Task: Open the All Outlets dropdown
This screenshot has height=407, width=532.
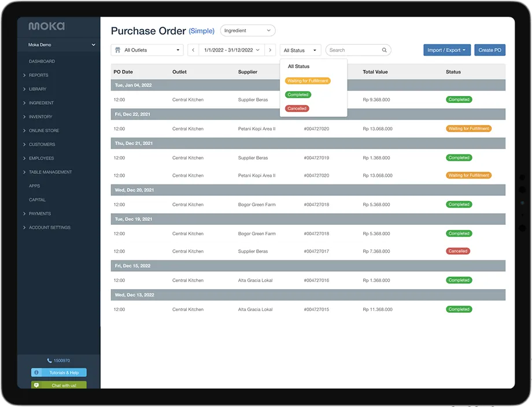Action: click(x=147, y=50)
